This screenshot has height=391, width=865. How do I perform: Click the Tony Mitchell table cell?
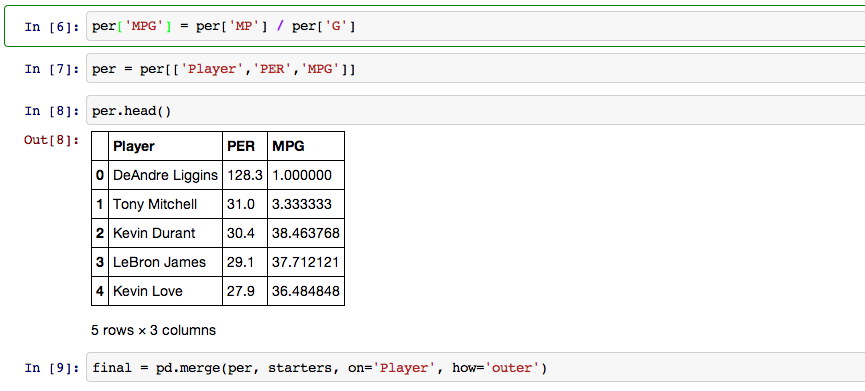click(165, 204)
